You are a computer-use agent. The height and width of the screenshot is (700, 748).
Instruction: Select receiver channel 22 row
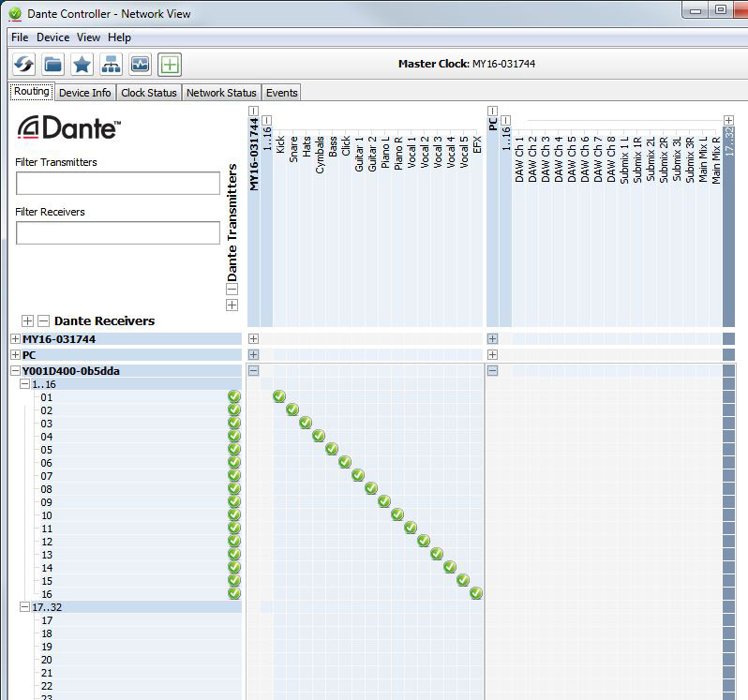click(x=138, y=686)
